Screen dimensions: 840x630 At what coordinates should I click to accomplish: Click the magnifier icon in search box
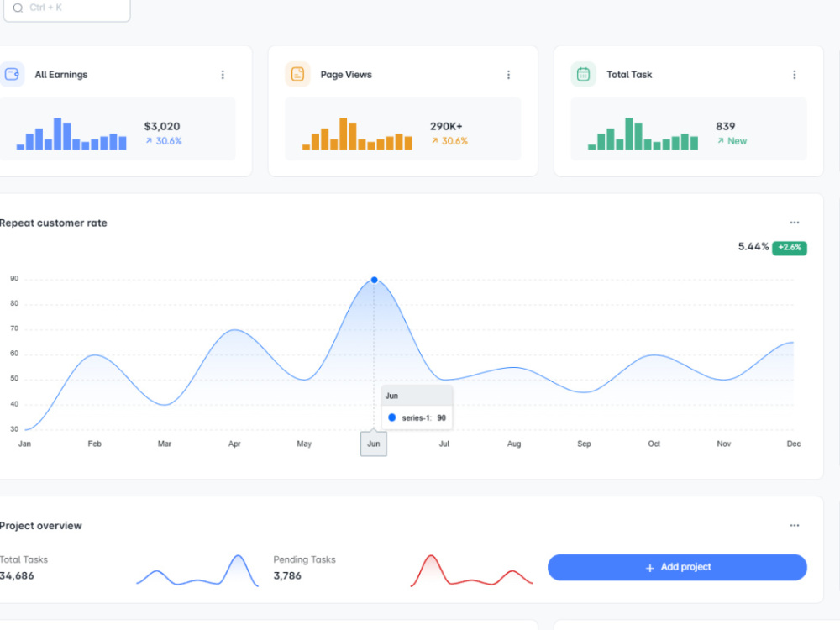pyautogui.click(x=18, y=8)
